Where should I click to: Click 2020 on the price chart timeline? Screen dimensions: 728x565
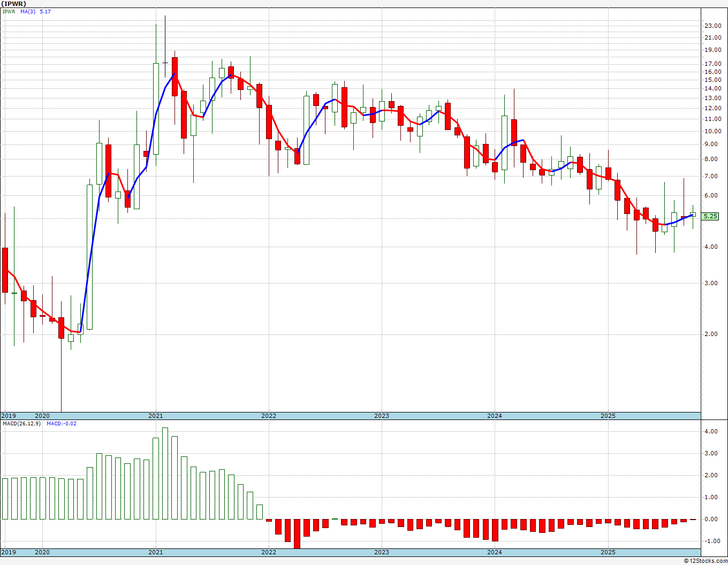42,416
